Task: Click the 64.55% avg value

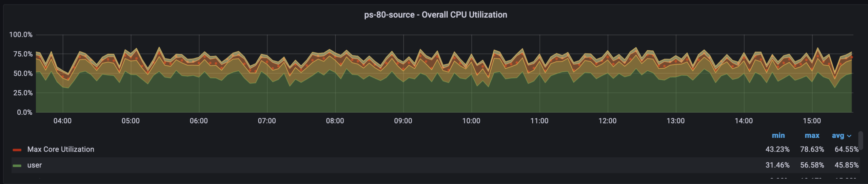Action: [846, 149]
